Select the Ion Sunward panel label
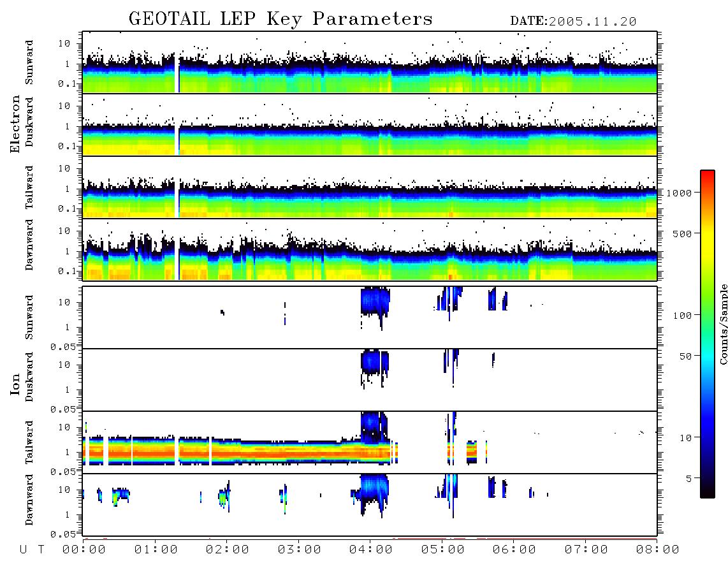The height and width of the screenshot is (561, 728). pos(29,317)
